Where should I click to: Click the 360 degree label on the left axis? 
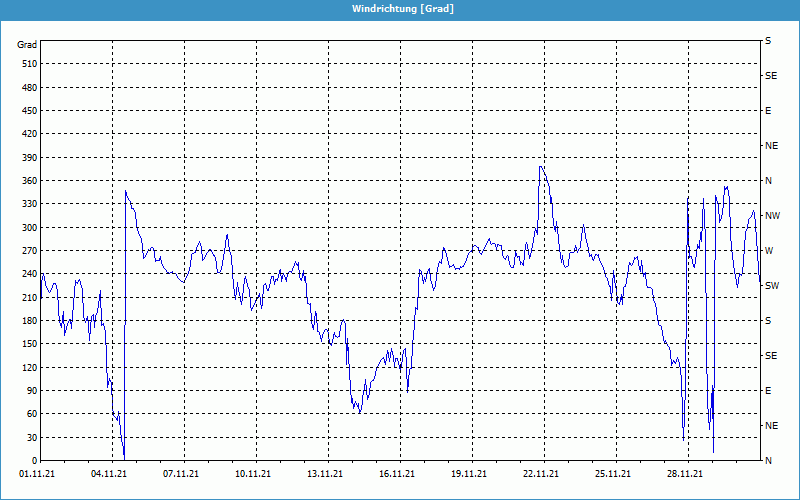(27, 180)
